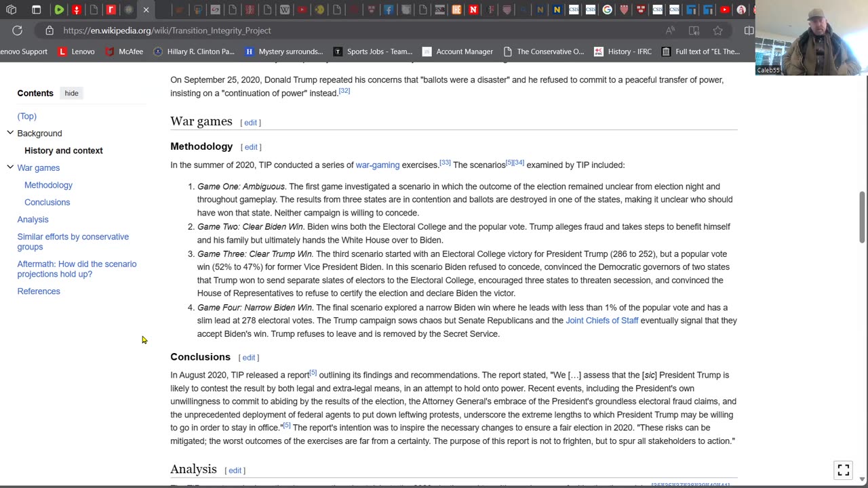
Task: Toggle fullscreen video button
Action: [x=844, y=469]
